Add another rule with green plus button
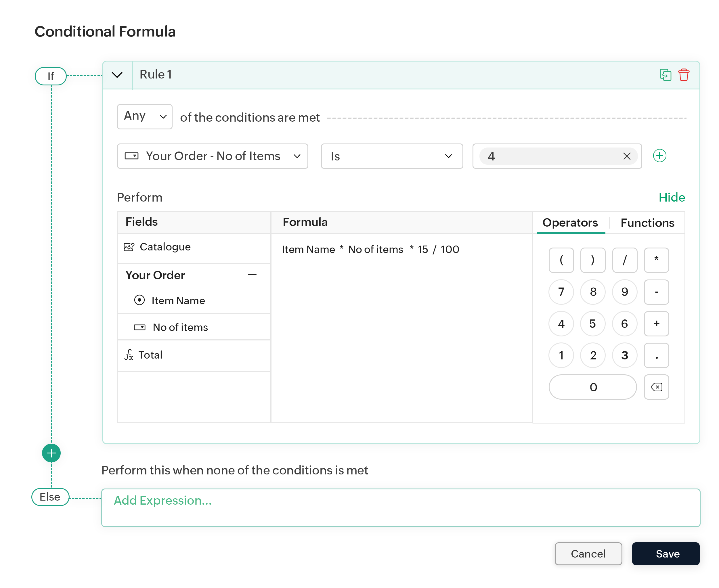Image resolution: width=719 pixels, height=588 pixels. [x=51, y=453]
